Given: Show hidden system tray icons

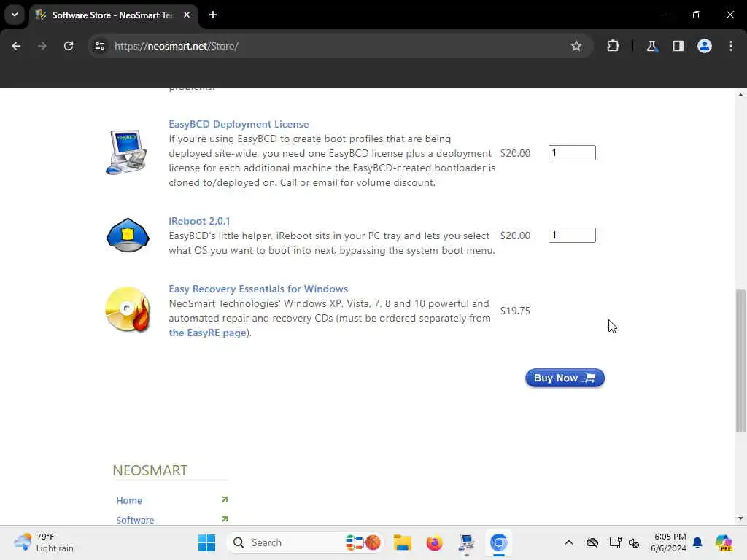Looking at the screenshot, I should [x=569, y=542].
